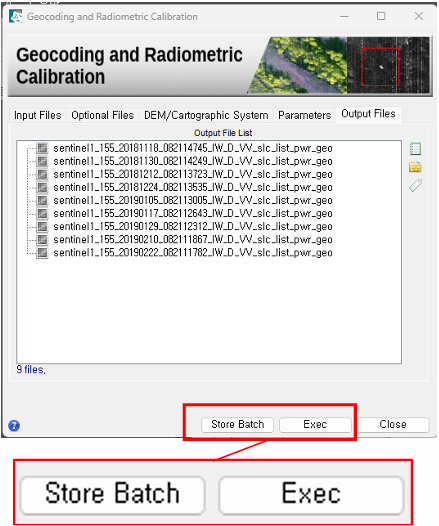Click the green file list icon
The height and width of the screenshot is (526, 439).
415,149
